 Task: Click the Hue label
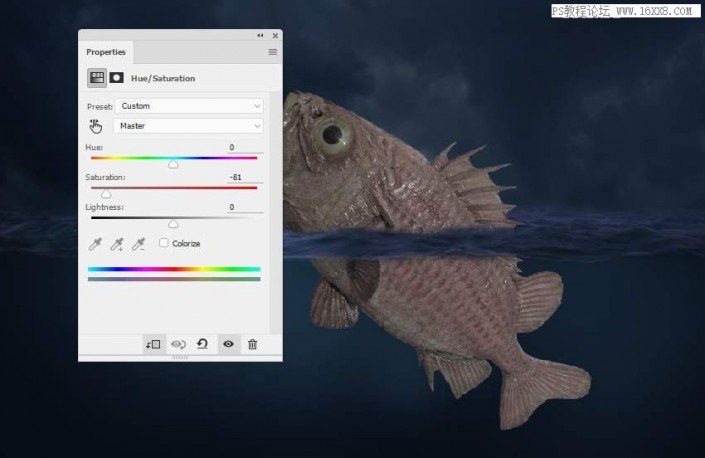click(94, 147)
